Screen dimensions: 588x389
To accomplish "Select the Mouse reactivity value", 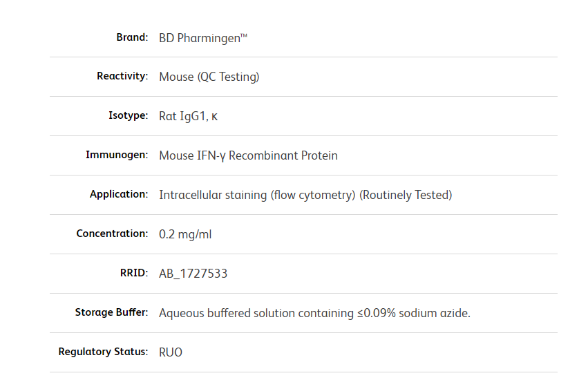I will (176, 77).
